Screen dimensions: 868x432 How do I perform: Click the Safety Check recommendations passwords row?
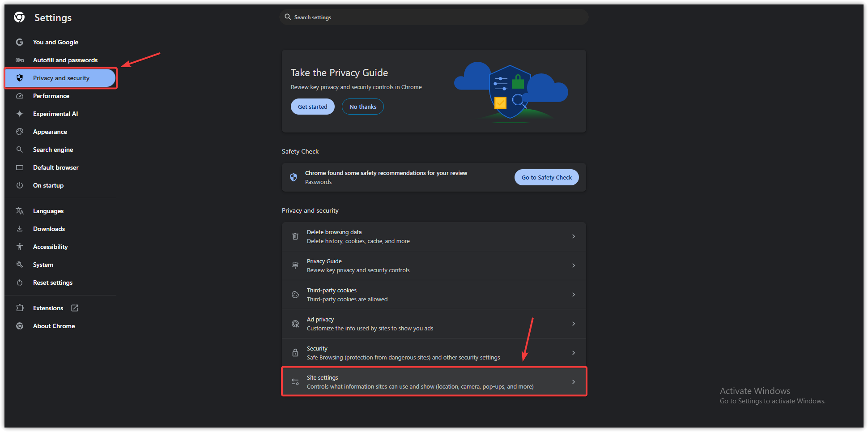coord(434,177)
